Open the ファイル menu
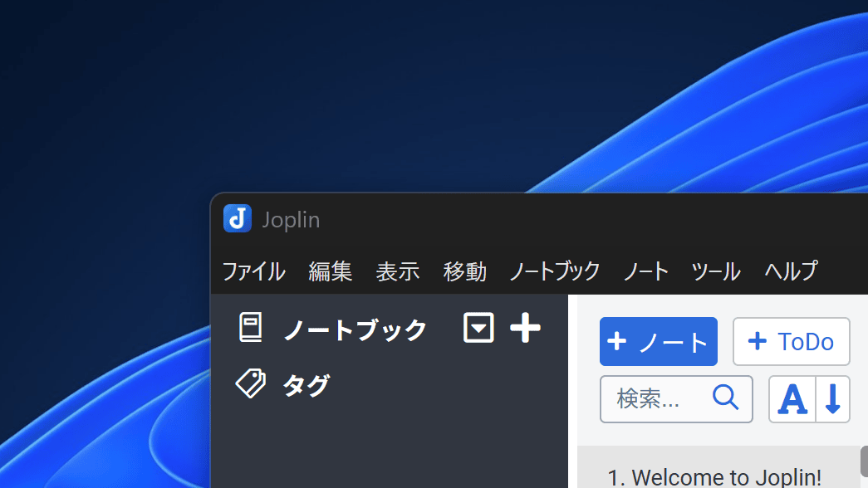The height and width of the screenshot is (488, 868). point(253,271)
